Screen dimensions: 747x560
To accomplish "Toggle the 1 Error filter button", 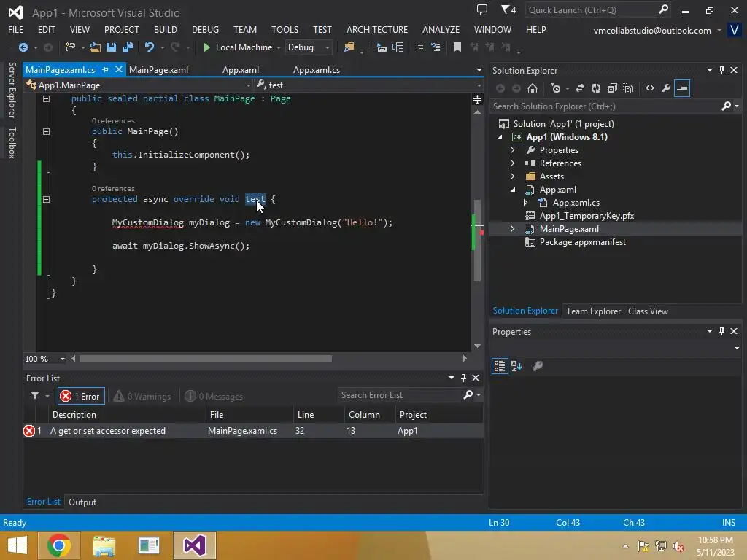I will [81, 396].
